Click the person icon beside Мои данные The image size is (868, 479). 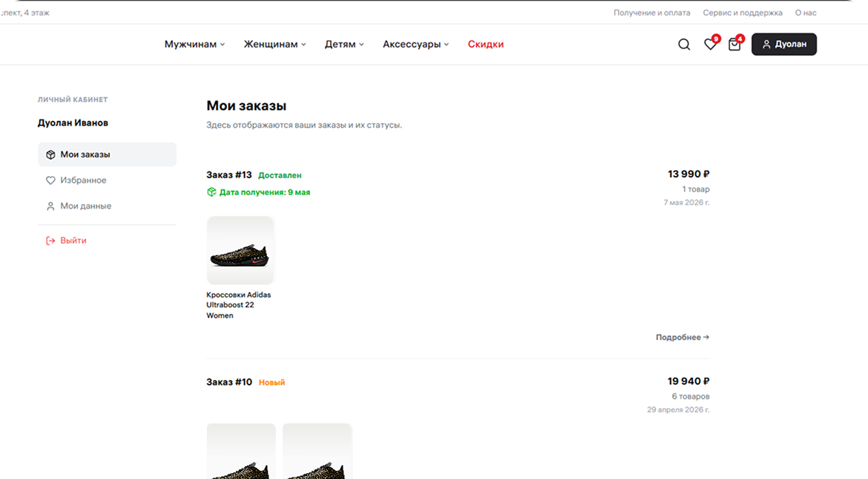(x=50, y=206)
